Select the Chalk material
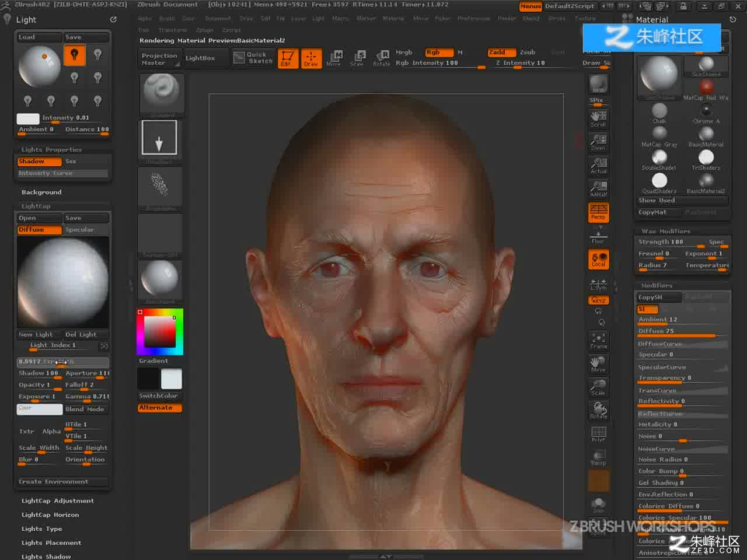 coord(659,113)
